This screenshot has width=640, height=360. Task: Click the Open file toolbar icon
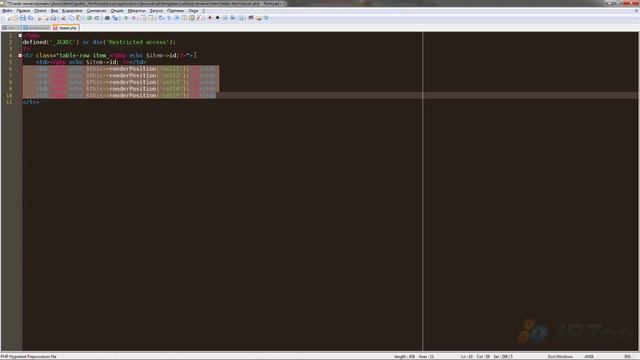tap(15, 18)
